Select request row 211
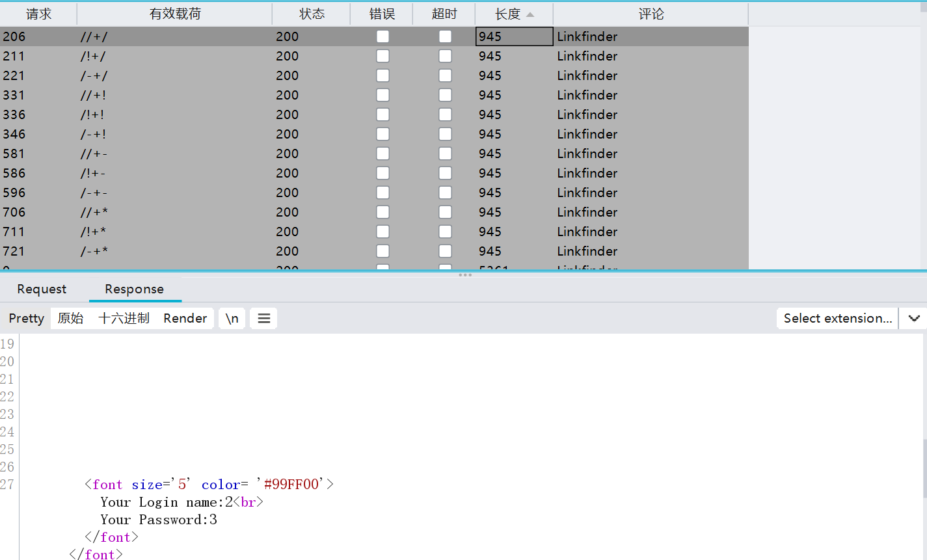927x560 pixels. point(374,56)
